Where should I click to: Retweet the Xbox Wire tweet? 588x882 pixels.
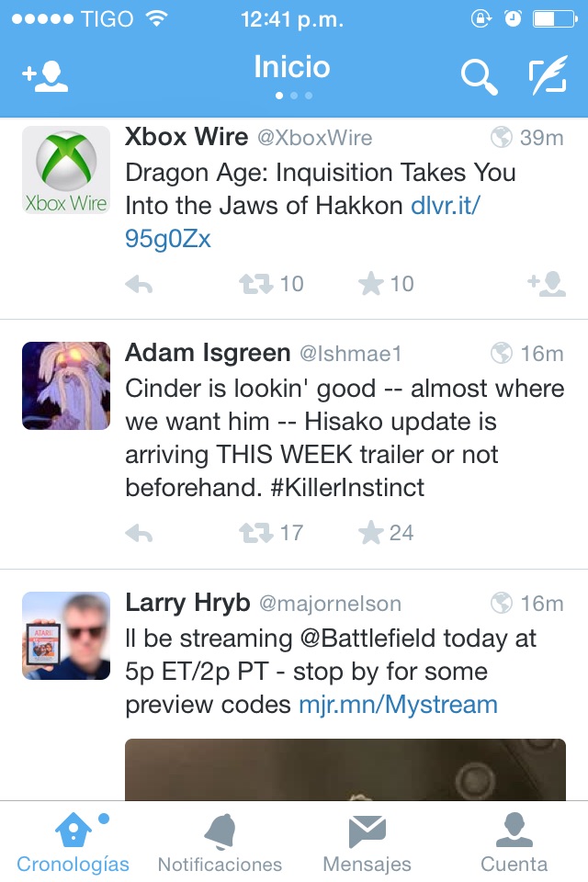click(x=257, y=285)
